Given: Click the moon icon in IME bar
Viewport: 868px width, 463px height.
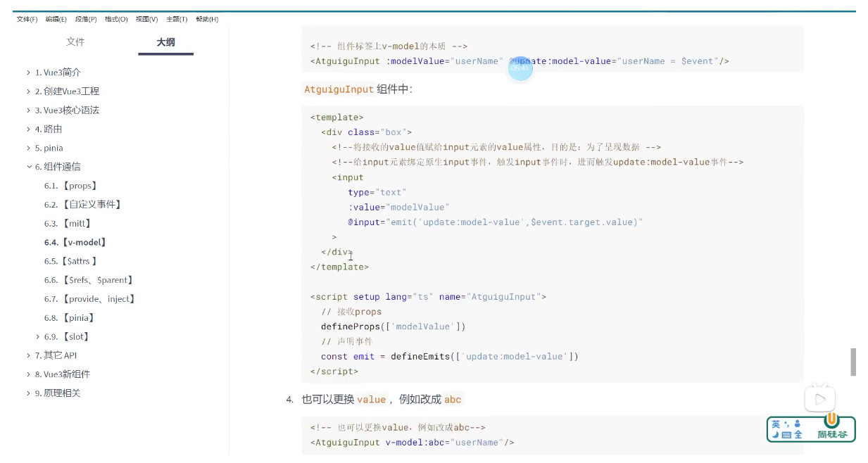Looking at the screenshot, I should click(x=775, y=435).
